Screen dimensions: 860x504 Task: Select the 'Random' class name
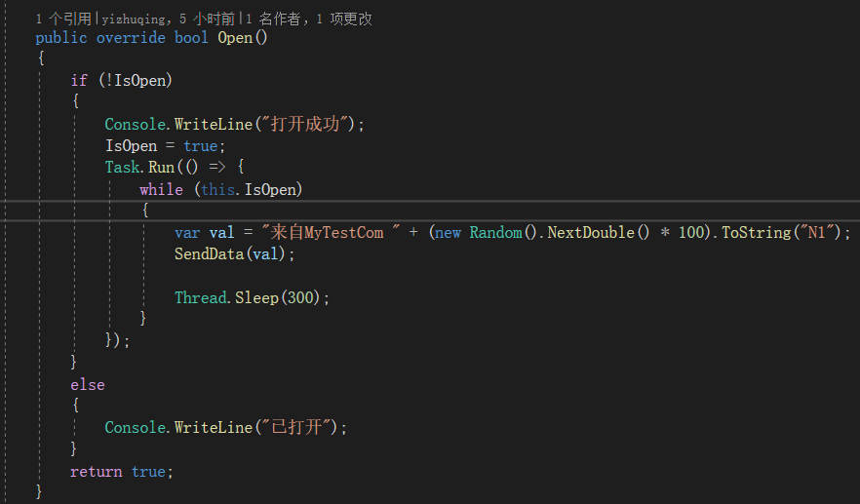point(495,233)
